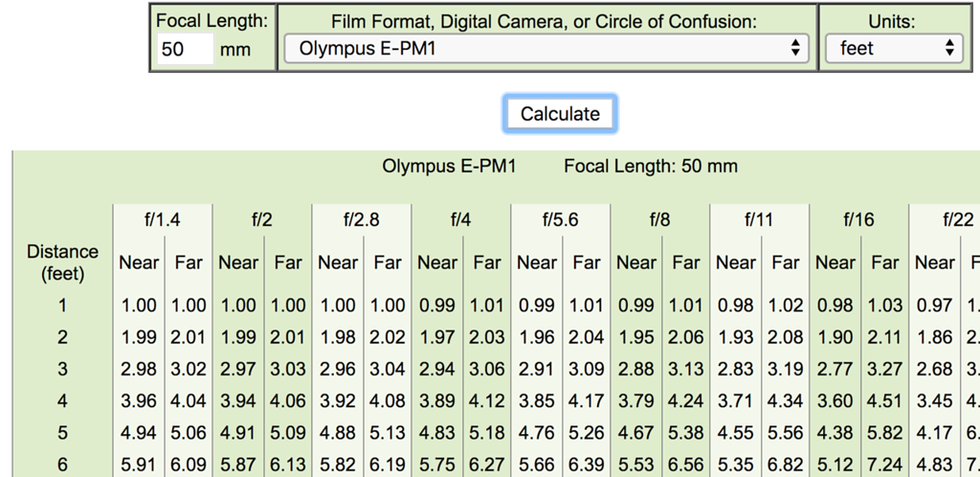Click the f/16 aperture header
The width and height of the screenshot is (980, 477).
coord(858,219)
